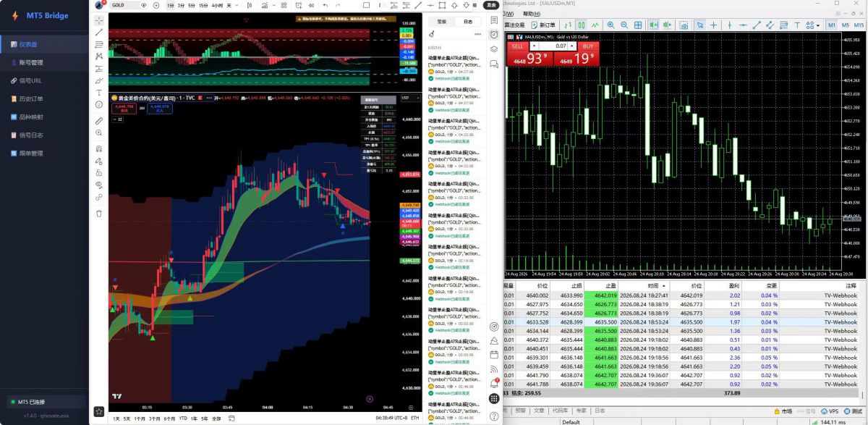
Task: Click the VPS status item in MT5
Action: click(830, 411)
